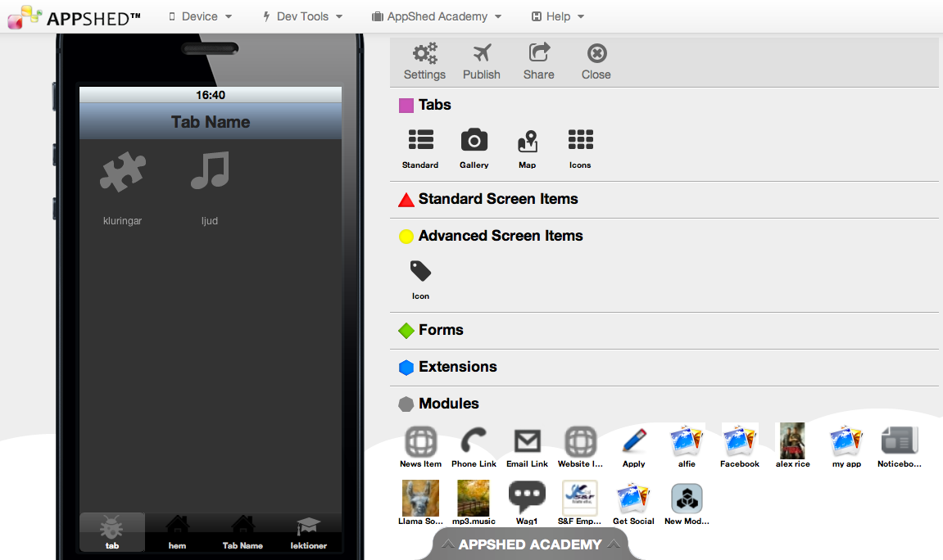
Task: Select the alex rice module thumbnail
Action: point(792,441)
